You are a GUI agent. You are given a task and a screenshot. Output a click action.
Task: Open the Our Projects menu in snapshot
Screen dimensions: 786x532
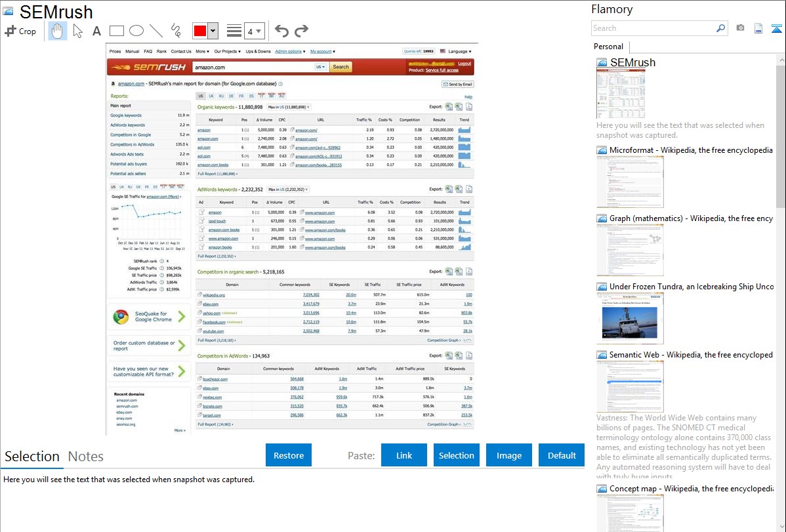(x=227, y=51)
